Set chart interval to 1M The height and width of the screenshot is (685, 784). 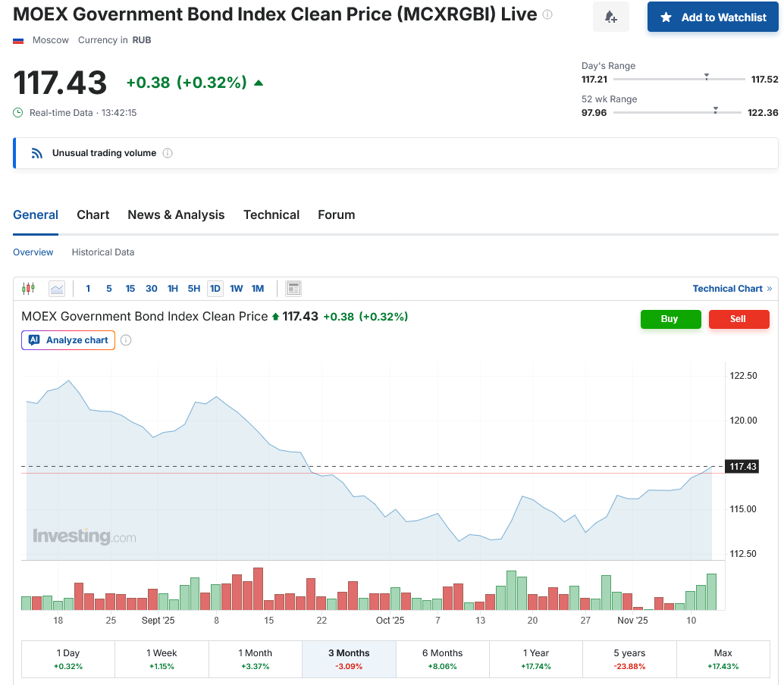(258, 289)
